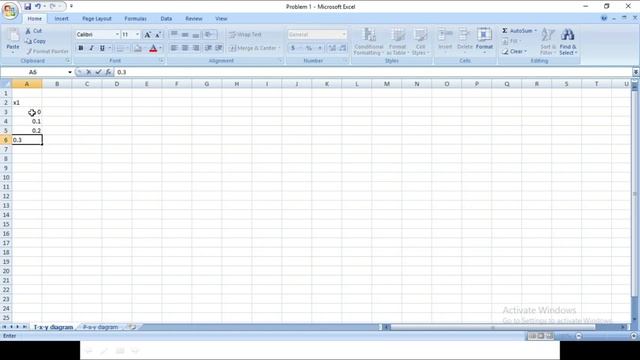Open Cell Styles gallery
Screen dimensions: 640x360
click(420, 41)
